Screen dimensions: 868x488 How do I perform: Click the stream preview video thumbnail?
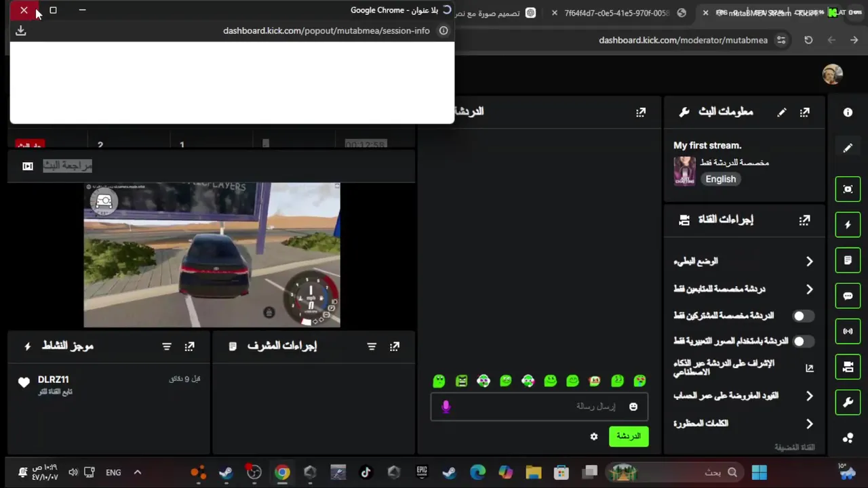click(x=212, y=255)
